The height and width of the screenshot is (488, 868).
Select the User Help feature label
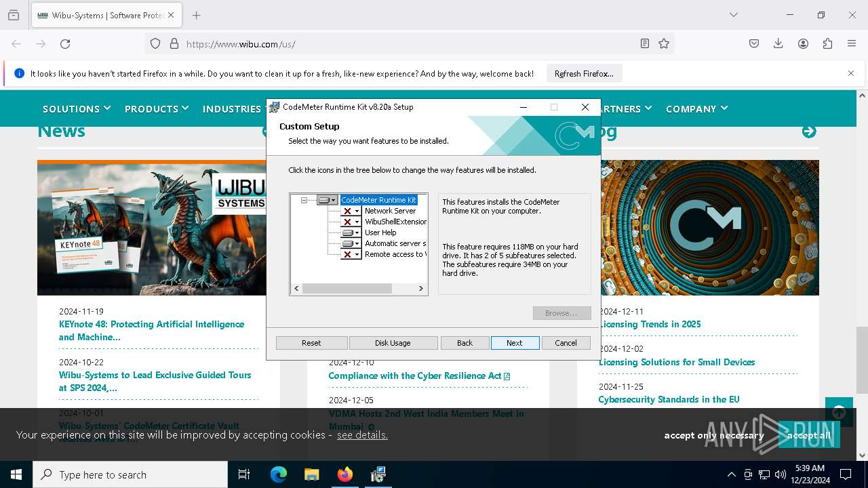380,232
